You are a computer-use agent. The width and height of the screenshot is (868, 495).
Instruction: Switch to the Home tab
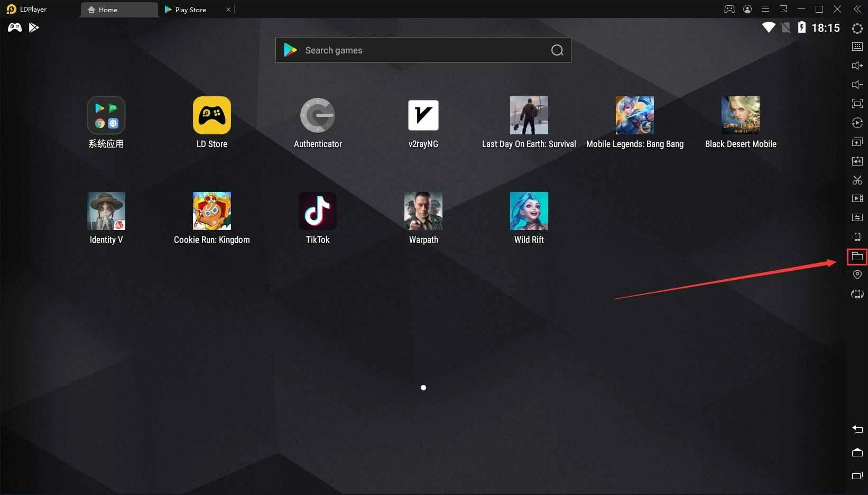(x=119, y=10)
